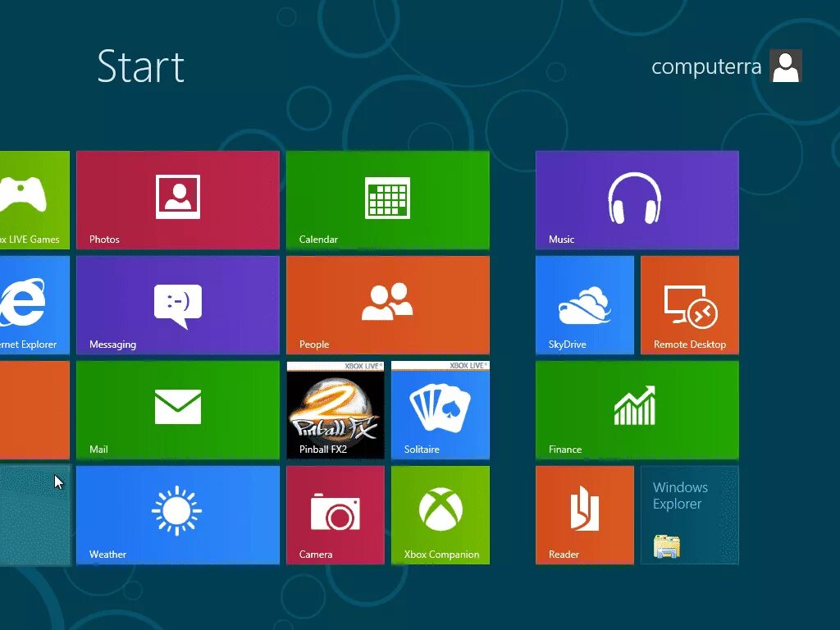Click the computerra user name
This screenshot has height=630, width=840.
pyautogui.click(x=706, y=67)
